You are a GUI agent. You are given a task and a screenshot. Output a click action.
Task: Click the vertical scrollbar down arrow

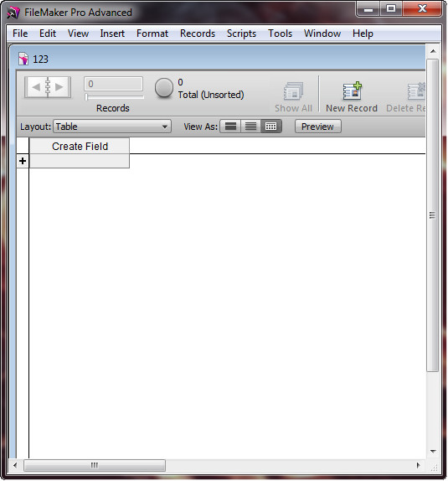(433, 451)
